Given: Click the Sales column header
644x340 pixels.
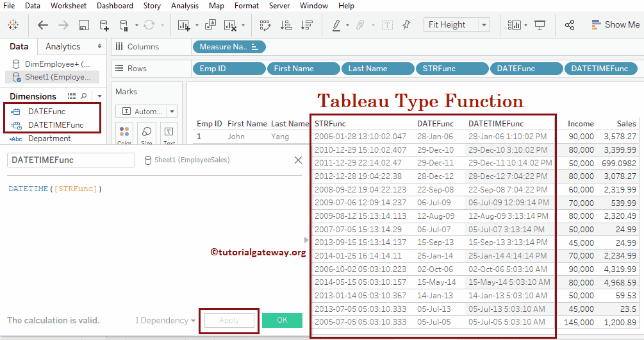Looking at the screenshot, I should (626, 124).
